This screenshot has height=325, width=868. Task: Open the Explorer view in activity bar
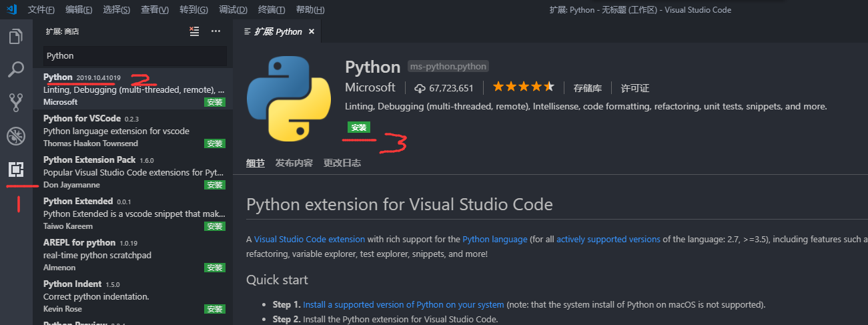[15, 36]
